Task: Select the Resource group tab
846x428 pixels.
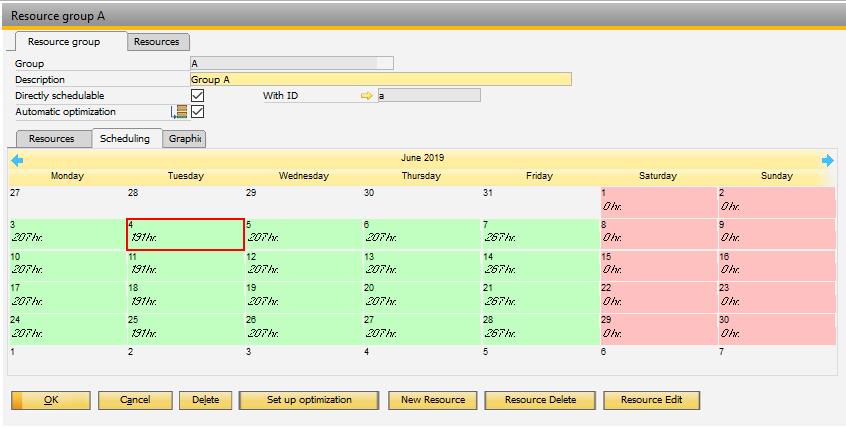Action: click(x=69, y=42)
